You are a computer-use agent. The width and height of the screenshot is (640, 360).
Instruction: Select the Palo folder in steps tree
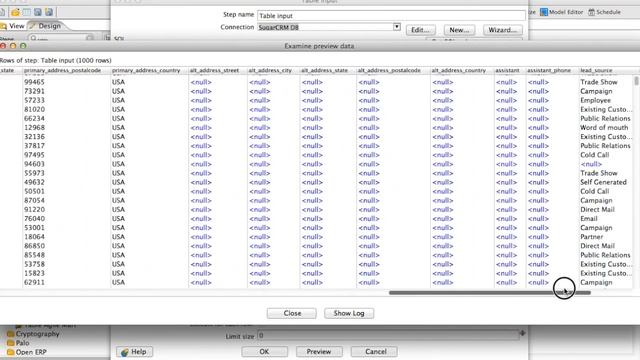coord(18,343)
